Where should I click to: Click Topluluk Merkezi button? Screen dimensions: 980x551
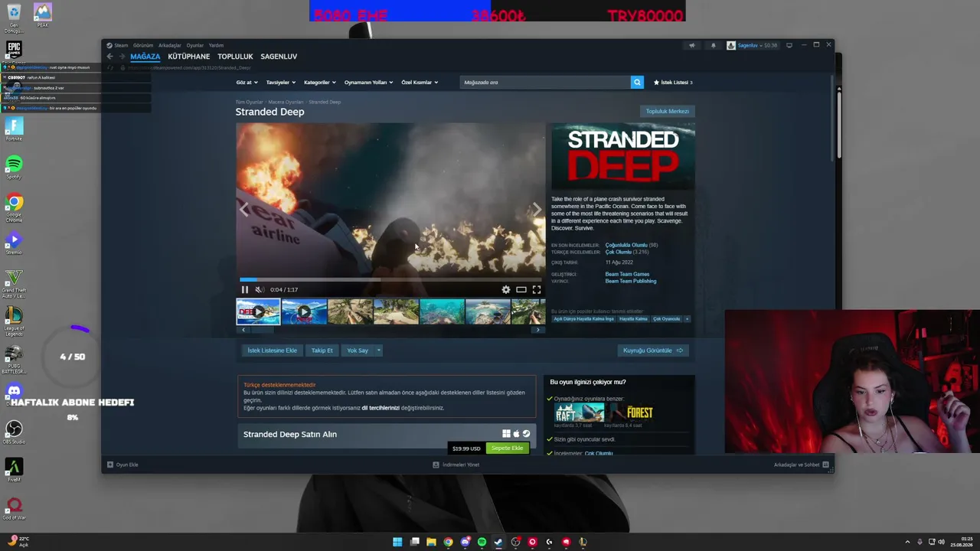coord(668,111)
